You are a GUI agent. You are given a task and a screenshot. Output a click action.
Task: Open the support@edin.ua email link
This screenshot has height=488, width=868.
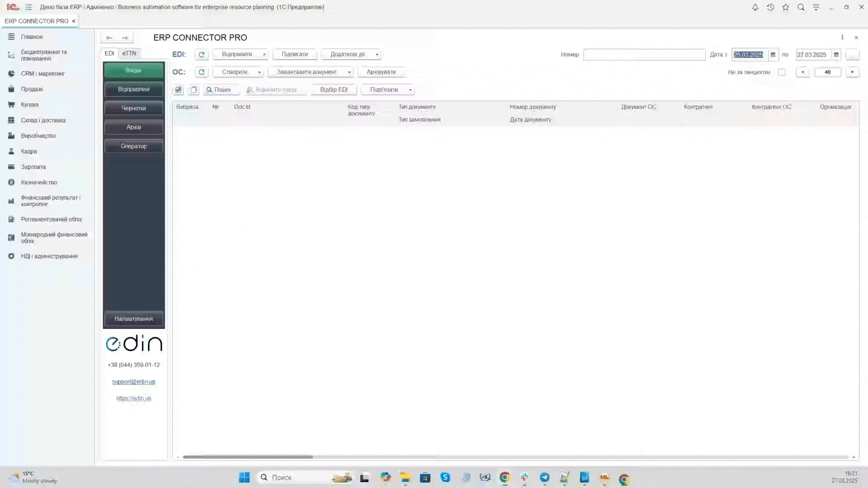[133, 382]
